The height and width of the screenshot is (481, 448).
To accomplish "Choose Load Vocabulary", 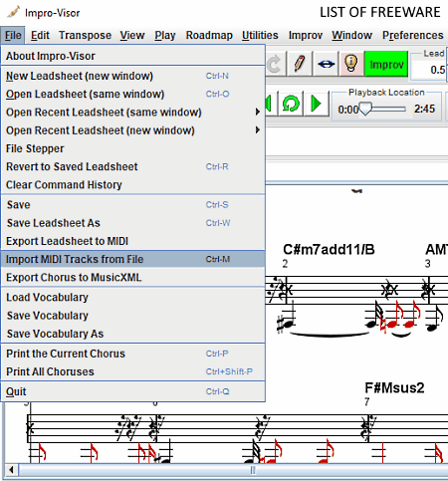I will point(132,297).
